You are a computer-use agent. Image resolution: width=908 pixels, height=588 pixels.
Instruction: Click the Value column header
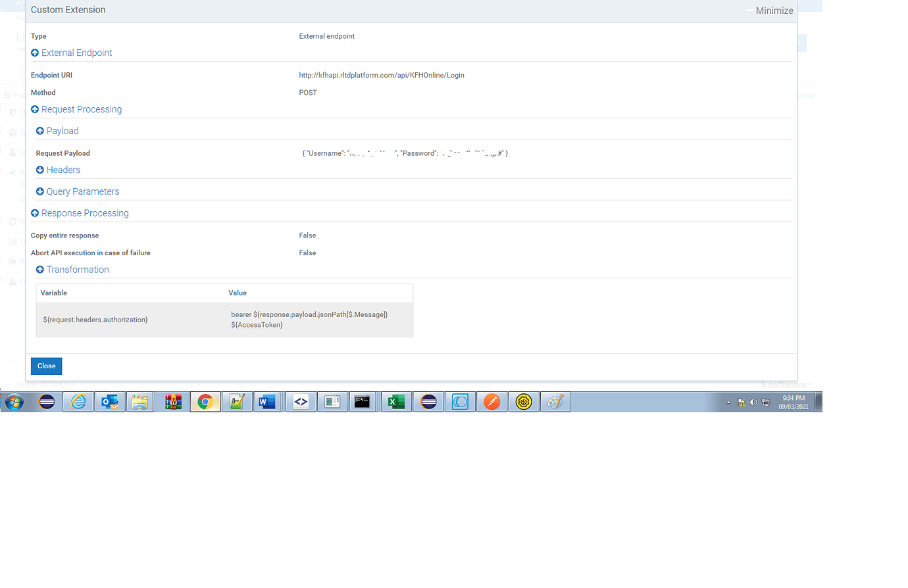click(238, 293)
